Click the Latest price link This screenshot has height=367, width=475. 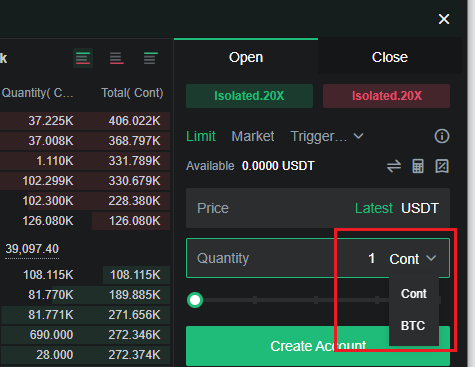pyautogui.click(x=374, y=208)
